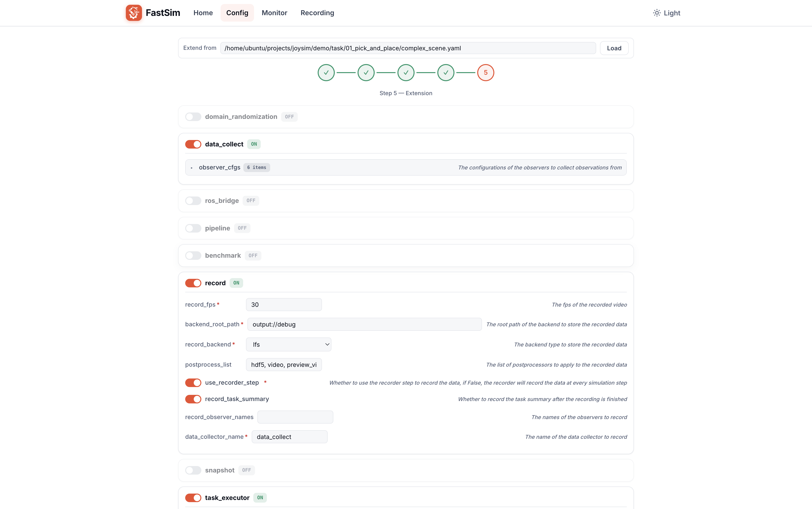812x509 pixels.
Task: Click the OFF badge beside benchmark
Action: pos(253,256)
